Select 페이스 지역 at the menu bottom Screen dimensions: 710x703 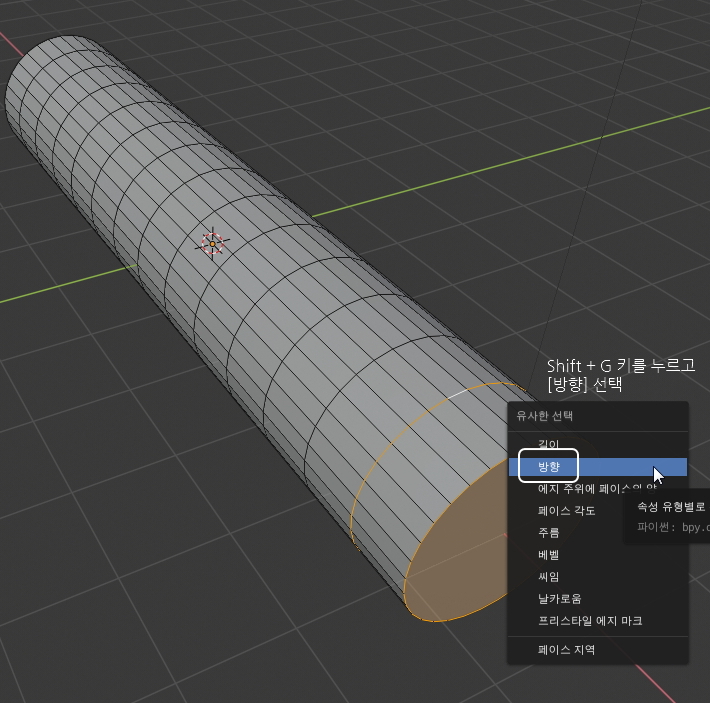tap(598, 650)
